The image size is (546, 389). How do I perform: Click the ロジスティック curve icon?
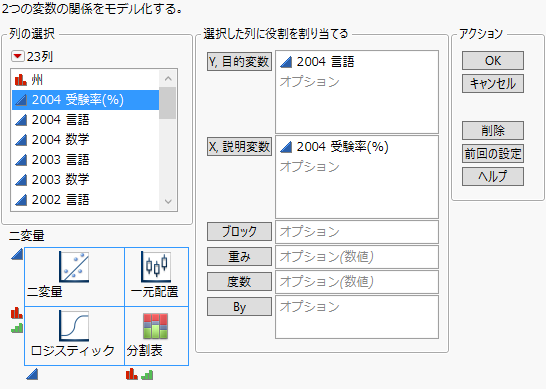[x=74, y=326]
